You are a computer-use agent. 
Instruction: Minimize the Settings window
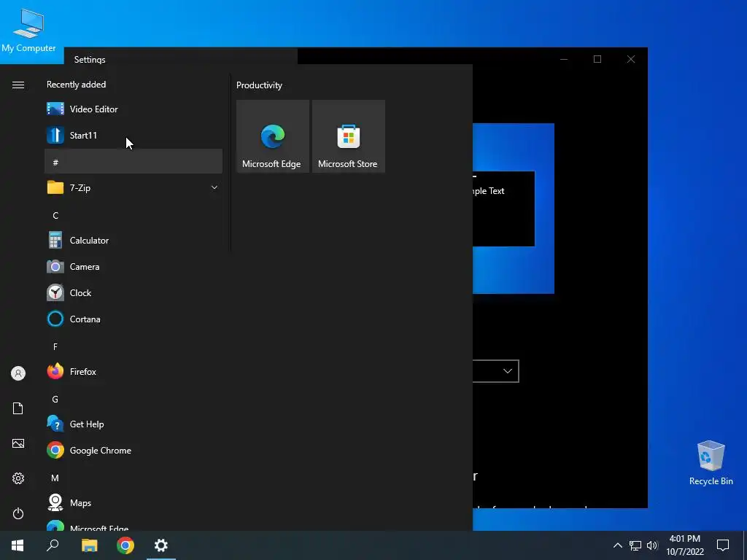pos(564,59)
